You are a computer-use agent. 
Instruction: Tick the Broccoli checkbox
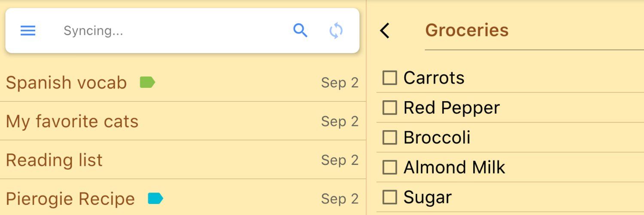(x=389, y=138)
